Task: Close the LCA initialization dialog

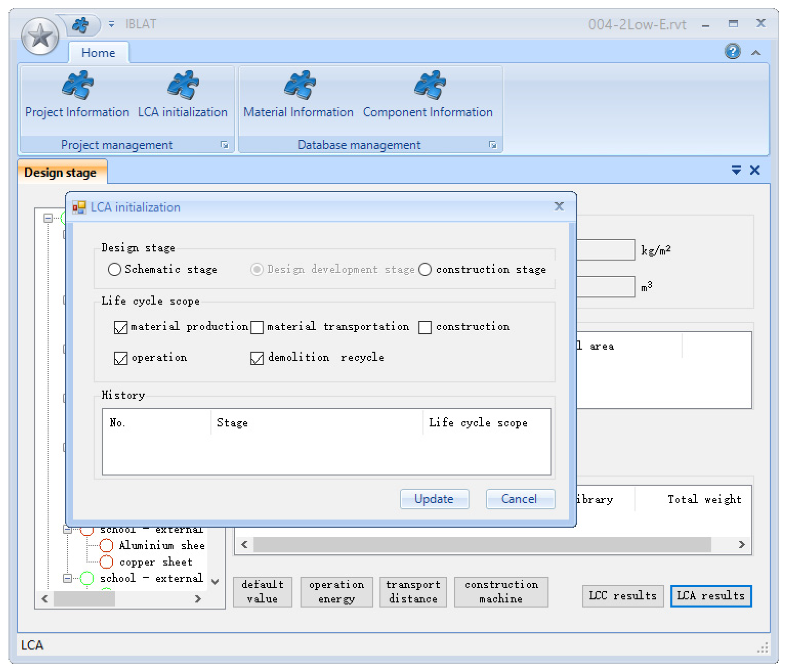Action: tap(559, 207)
